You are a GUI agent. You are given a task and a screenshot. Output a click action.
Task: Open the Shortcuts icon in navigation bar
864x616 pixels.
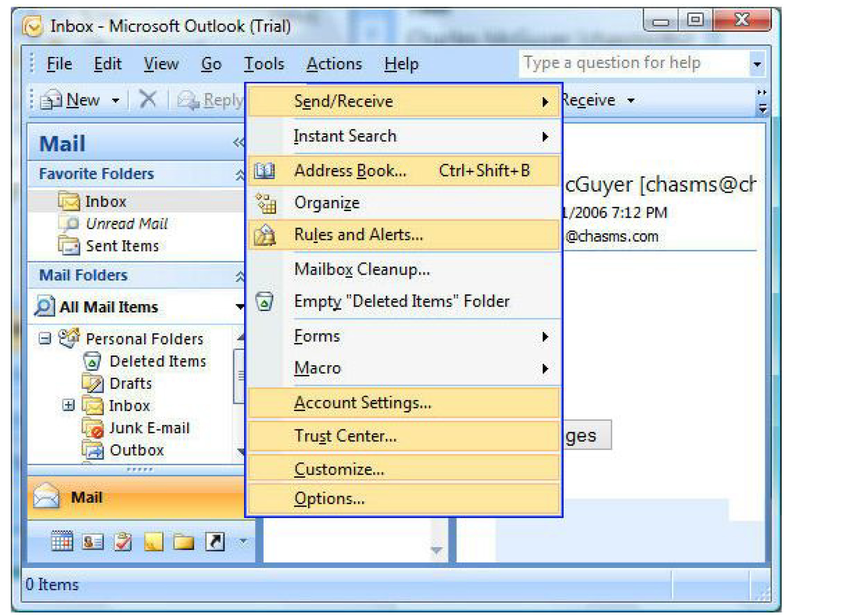click(x=215, y=541)
